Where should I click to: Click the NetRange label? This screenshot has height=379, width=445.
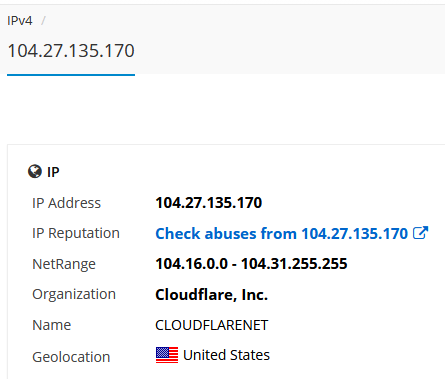(x=64, y=264)
